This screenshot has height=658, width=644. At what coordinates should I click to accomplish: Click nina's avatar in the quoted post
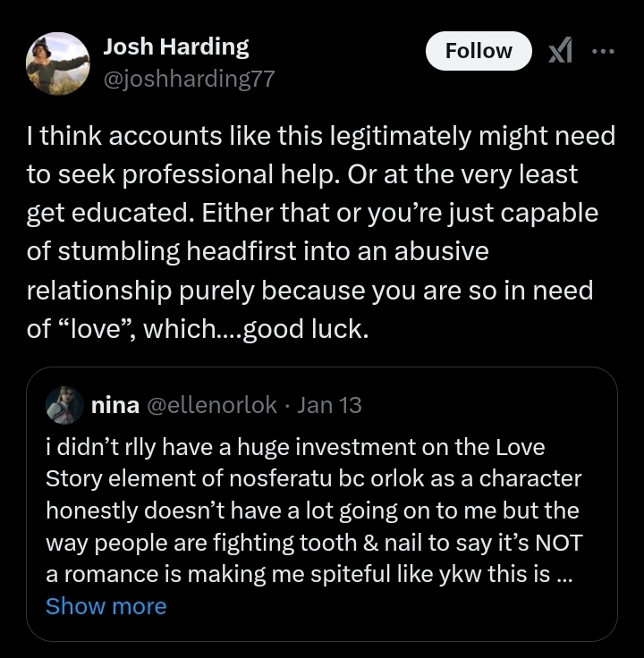65,405
